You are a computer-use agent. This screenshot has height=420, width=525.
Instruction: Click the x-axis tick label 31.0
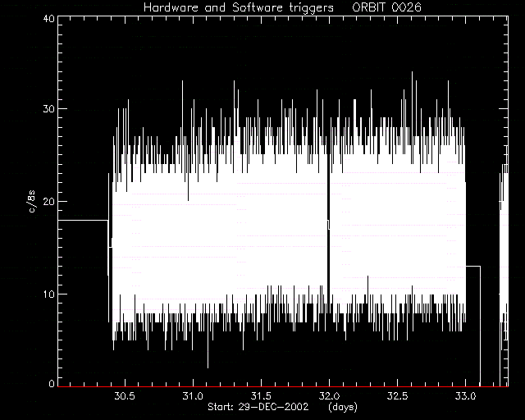click(x=193, y=396)
